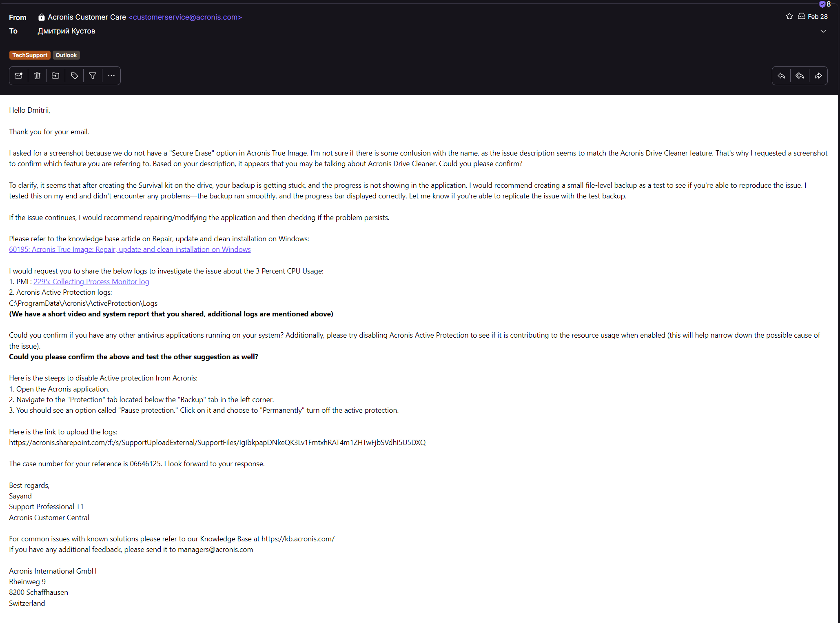
Task: Click the "Switzerland" line
Action: (x=27, y=603)
